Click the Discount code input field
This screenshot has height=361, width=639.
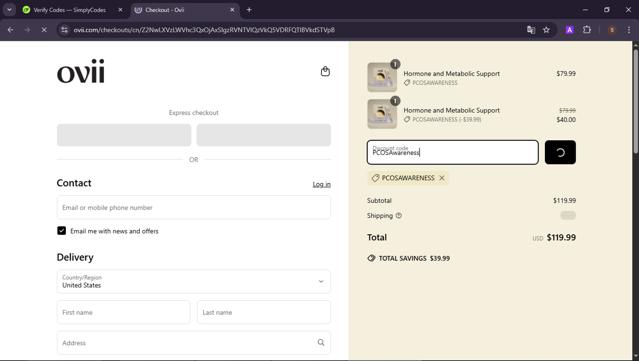tap(452, 152)
